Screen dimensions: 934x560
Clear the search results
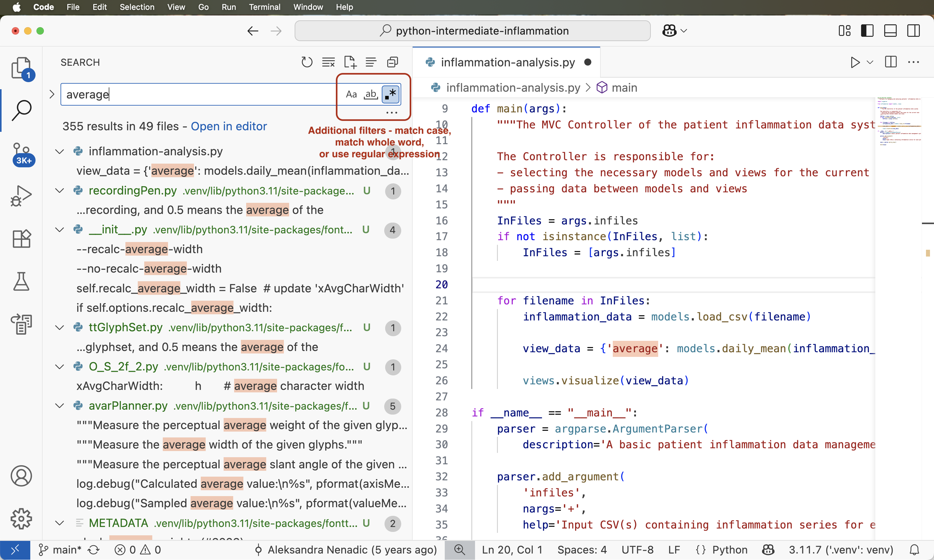click(328, 61)
